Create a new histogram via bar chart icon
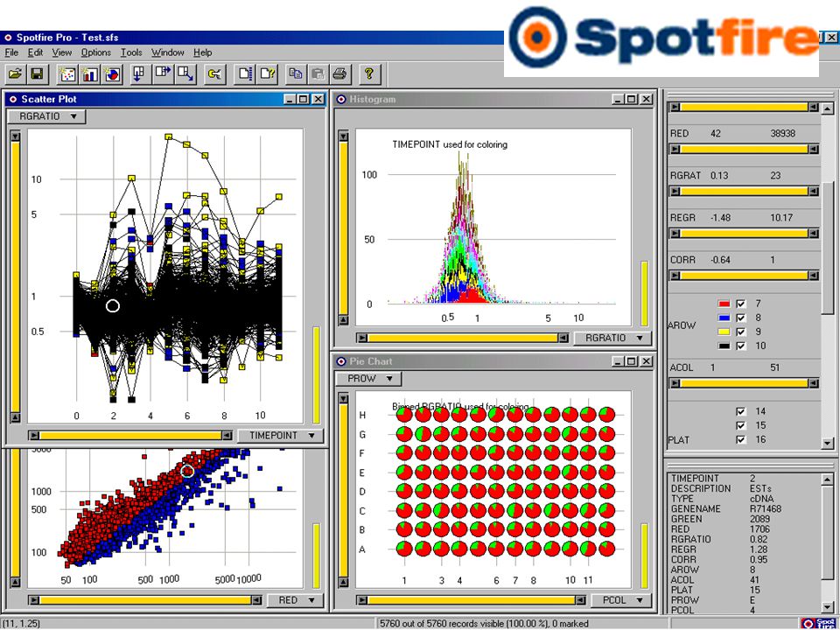The width and height of the screenshot is (840, 630). point(90,73)
